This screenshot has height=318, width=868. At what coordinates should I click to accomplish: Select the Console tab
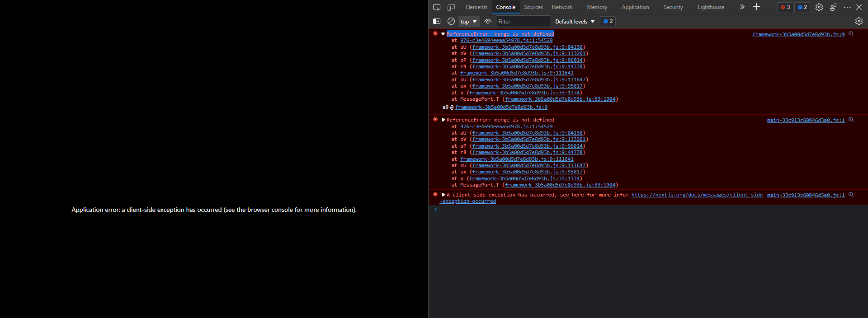point(505,7)
